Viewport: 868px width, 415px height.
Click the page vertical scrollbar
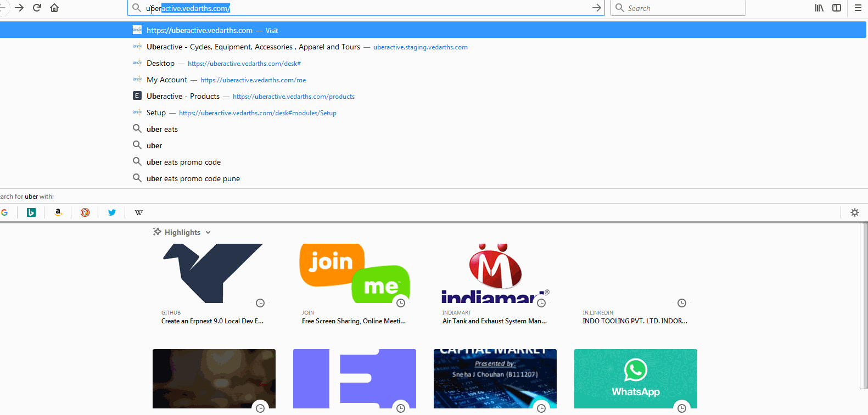(864, 306)
